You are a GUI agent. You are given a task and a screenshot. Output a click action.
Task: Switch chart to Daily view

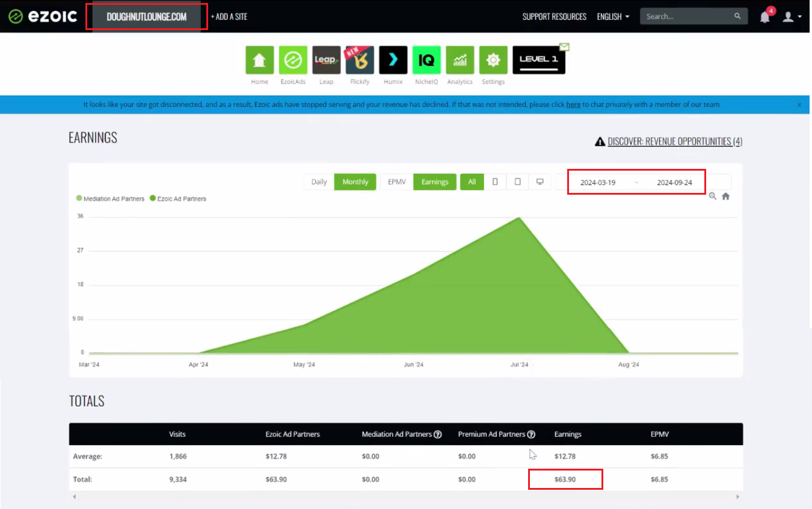[x=319, y=181]
